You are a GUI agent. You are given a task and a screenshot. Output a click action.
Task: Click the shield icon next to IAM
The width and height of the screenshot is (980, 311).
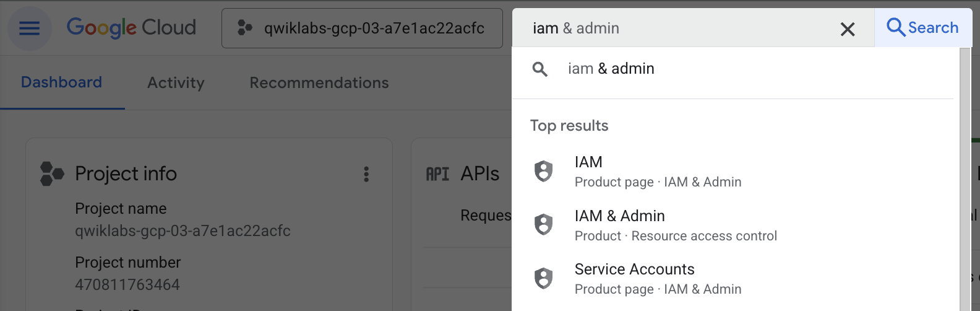point(543,171)
